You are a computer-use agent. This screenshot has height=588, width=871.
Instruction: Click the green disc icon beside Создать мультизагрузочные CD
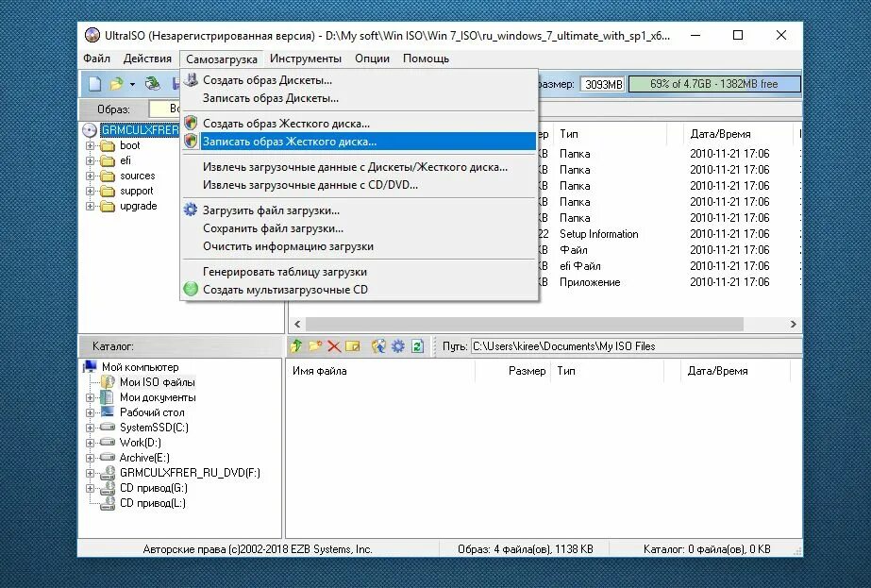191,289
